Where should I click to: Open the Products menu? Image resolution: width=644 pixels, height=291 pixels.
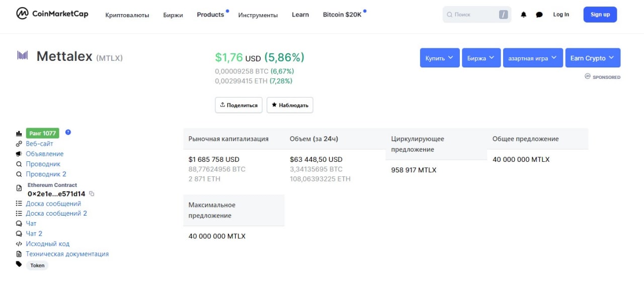(x=210, y=15)
